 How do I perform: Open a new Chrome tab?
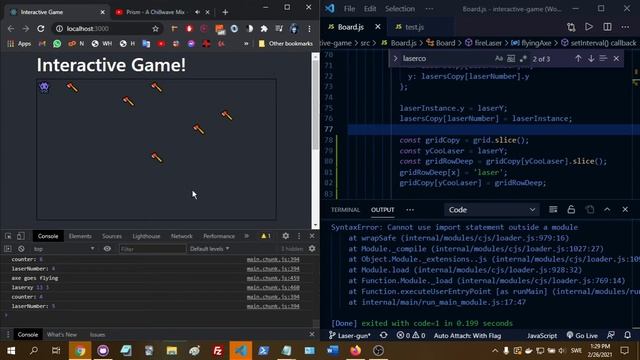click(x=225, y=12)
